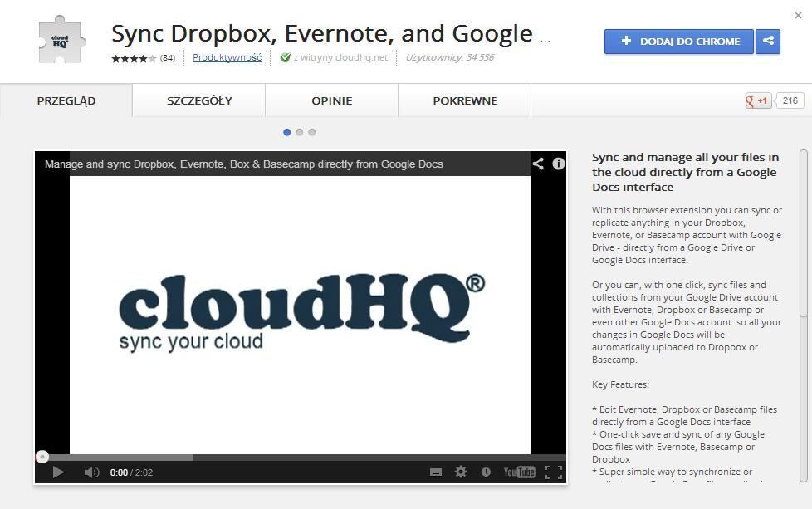This screenshot has height=509, width=812.
Task: Share the video using the player share icon
Action: click(x=538, y=164)
